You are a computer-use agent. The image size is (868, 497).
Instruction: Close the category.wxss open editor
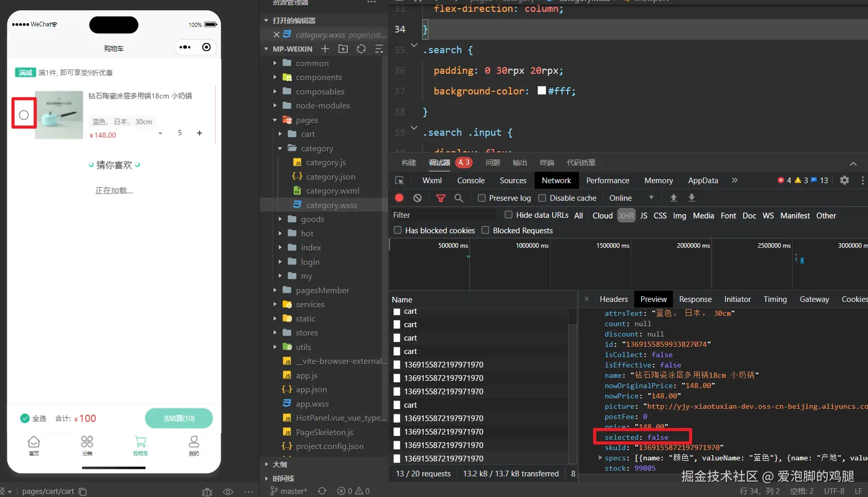pos(277,35)
